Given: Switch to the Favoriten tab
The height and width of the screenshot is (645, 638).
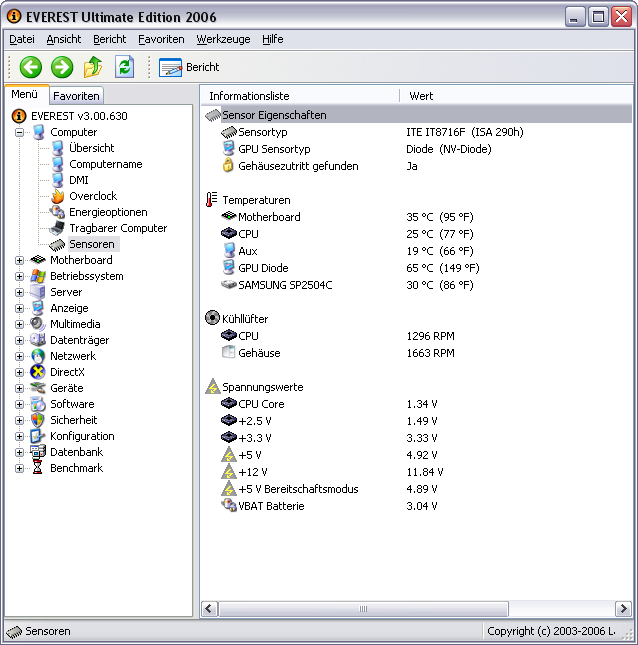Looking at the screenshot, I should [x=76, y=96].
